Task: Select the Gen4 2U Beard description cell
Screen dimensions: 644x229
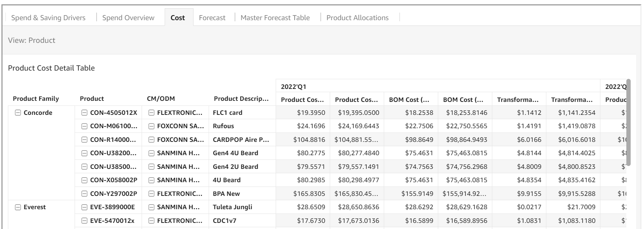Action: (235, 167)
